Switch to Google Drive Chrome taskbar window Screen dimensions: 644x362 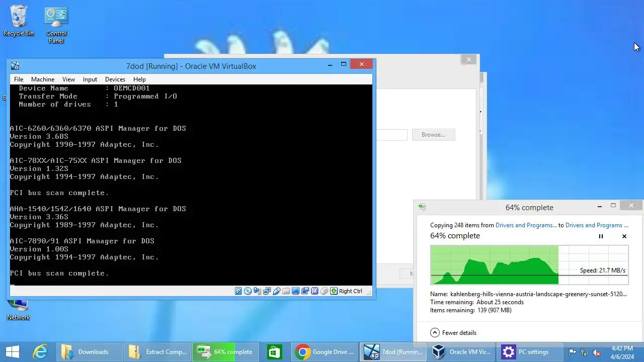[x=325, y=352]
